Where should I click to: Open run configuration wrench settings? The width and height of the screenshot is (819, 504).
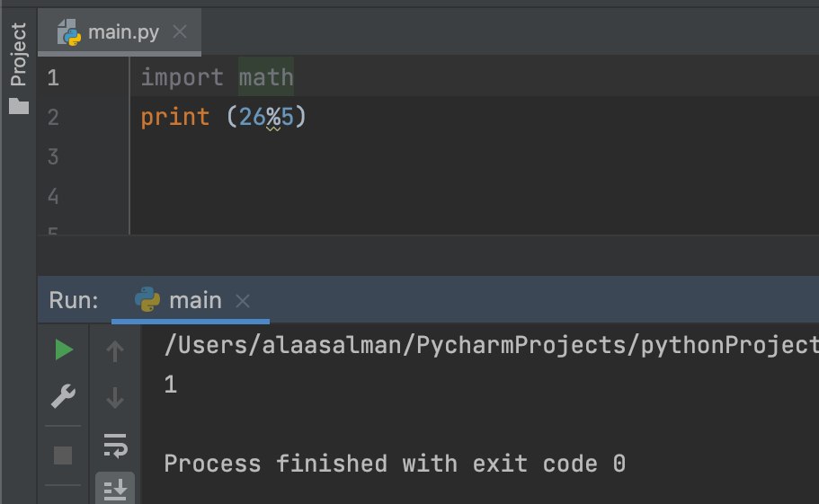[63, 396]
